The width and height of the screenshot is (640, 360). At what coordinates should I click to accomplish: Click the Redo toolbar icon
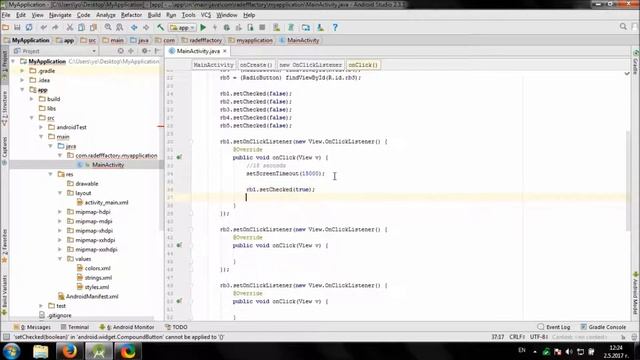click(x=55, y=27)
